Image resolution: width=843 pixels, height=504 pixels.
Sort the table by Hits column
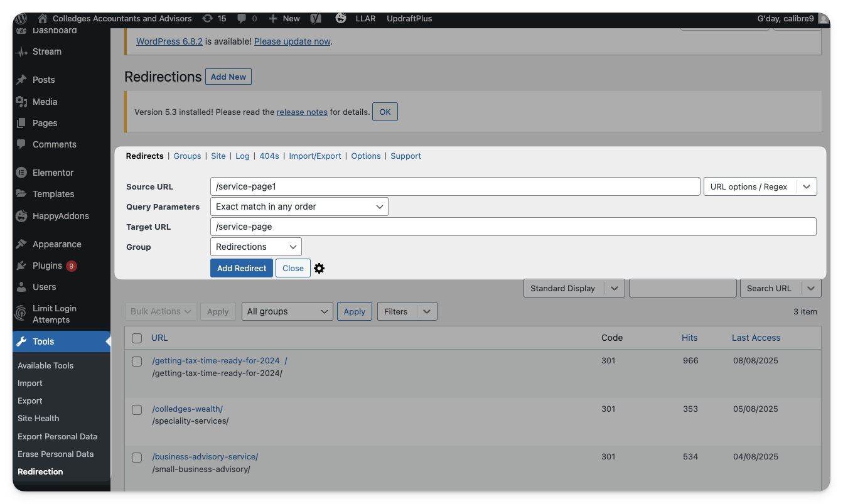click(x=689, y=338)
